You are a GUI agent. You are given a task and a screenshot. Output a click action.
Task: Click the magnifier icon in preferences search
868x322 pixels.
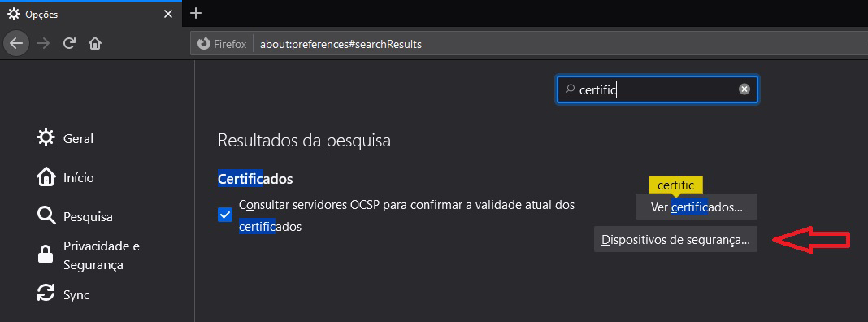point(569,89)
